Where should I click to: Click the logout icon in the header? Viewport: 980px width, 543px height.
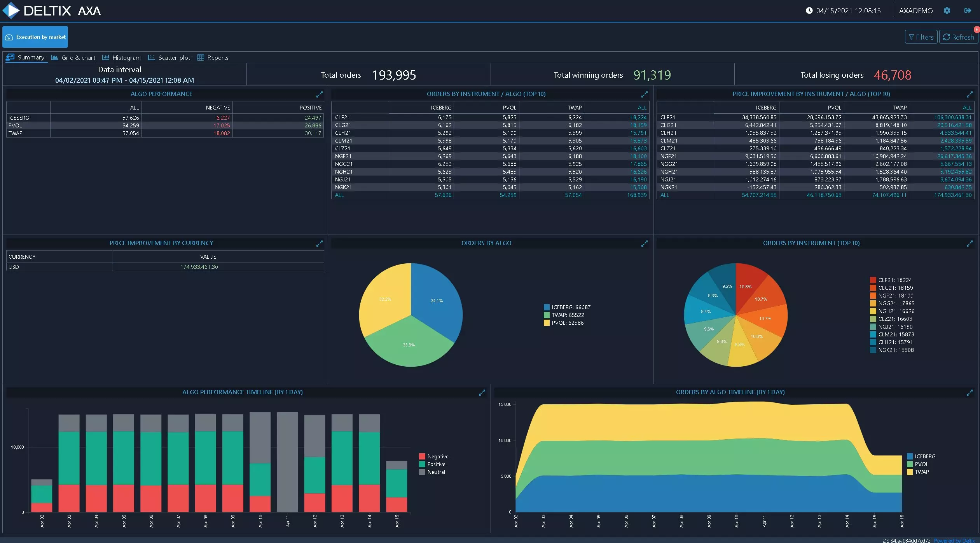click(x=968, y=10)
